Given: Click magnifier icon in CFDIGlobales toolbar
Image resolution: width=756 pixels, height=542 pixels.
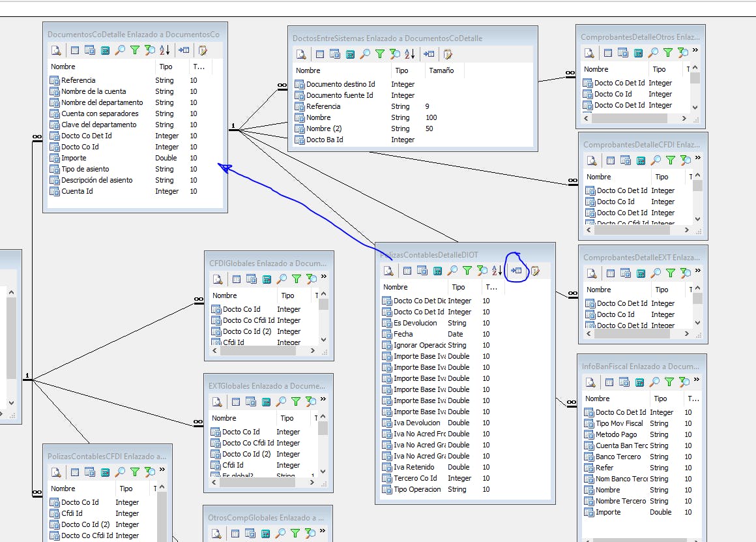Looking at the screenshot, I should pyautogui.click(x=282, y=279).
